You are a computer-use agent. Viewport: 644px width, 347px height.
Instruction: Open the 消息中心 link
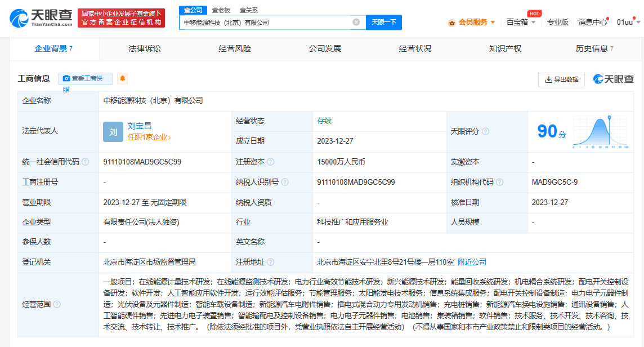(592, 22)
